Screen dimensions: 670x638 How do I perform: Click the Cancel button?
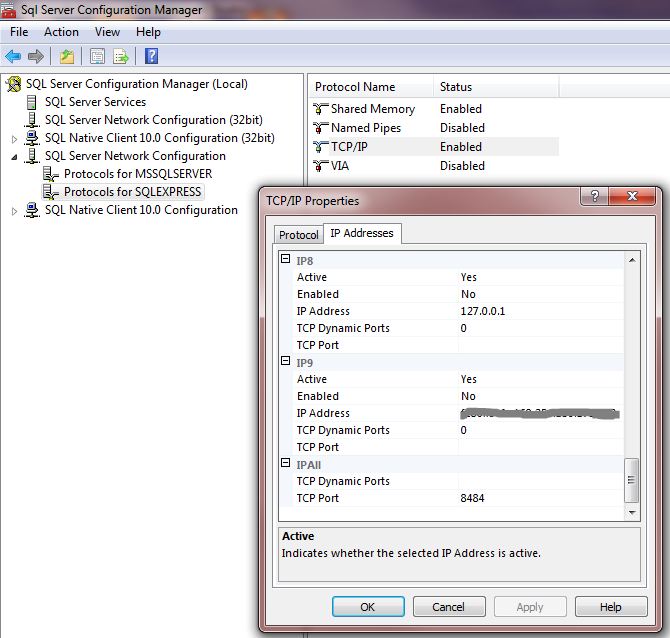click(x=449, y=607)
